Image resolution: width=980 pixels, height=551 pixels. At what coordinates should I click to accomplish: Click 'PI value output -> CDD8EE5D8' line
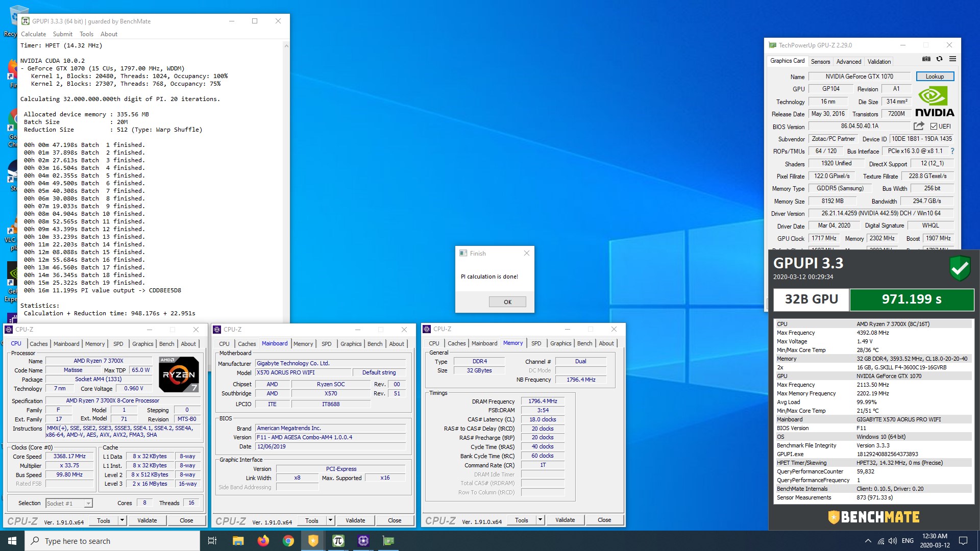click(x=103, y=290)
